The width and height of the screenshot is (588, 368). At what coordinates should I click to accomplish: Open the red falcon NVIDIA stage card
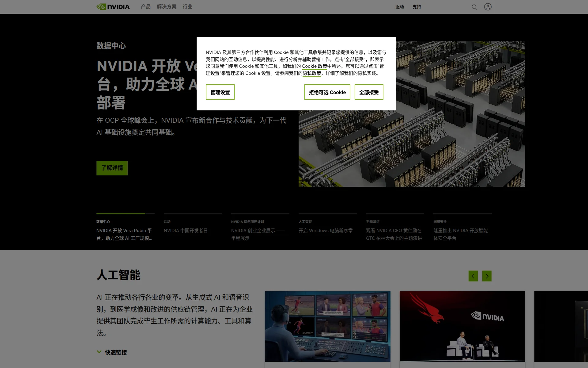pos(462,327)
